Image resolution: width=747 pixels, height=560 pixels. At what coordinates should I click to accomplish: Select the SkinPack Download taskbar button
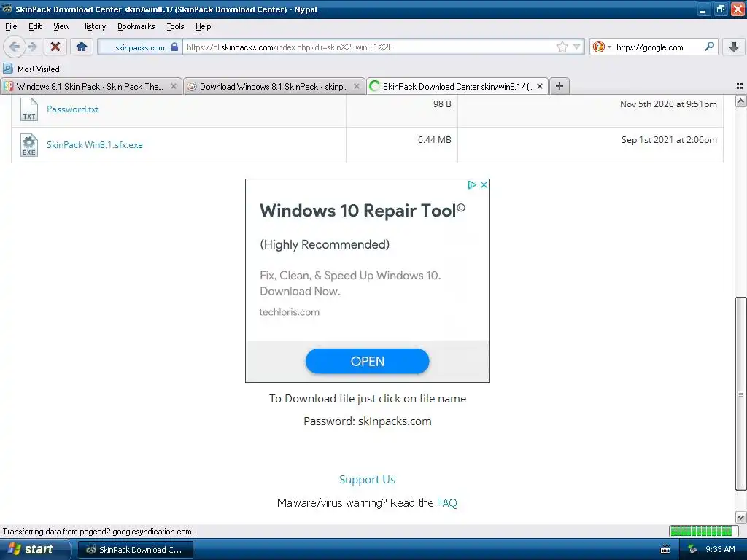point(135,550)
